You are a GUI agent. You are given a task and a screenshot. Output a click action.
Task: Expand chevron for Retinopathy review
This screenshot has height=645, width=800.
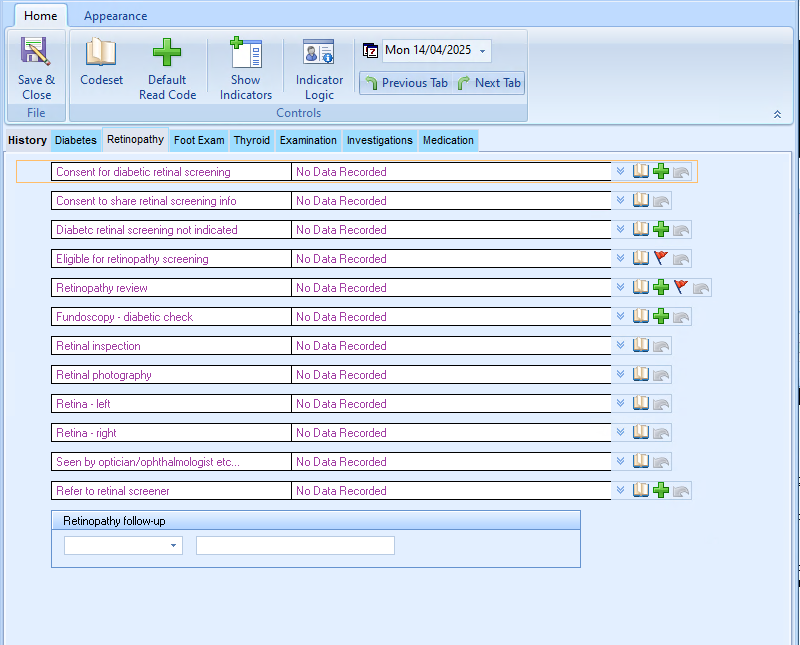click(x=620, y=287)
